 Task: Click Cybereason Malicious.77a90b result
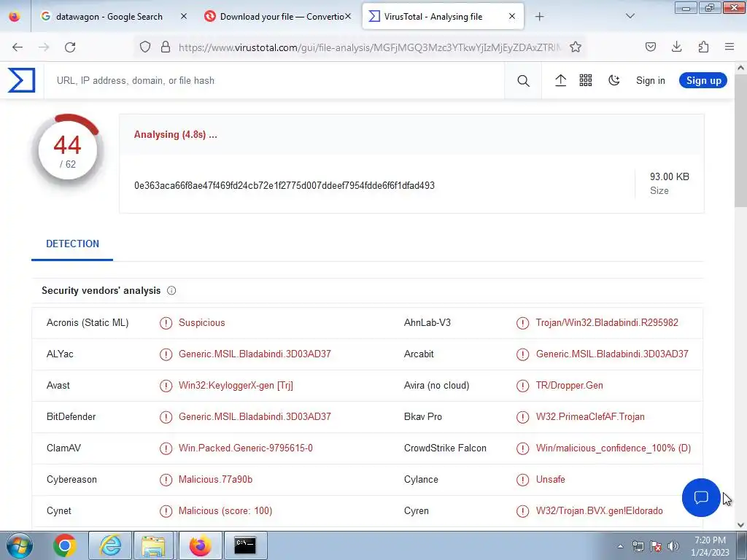tap(215, 480)
